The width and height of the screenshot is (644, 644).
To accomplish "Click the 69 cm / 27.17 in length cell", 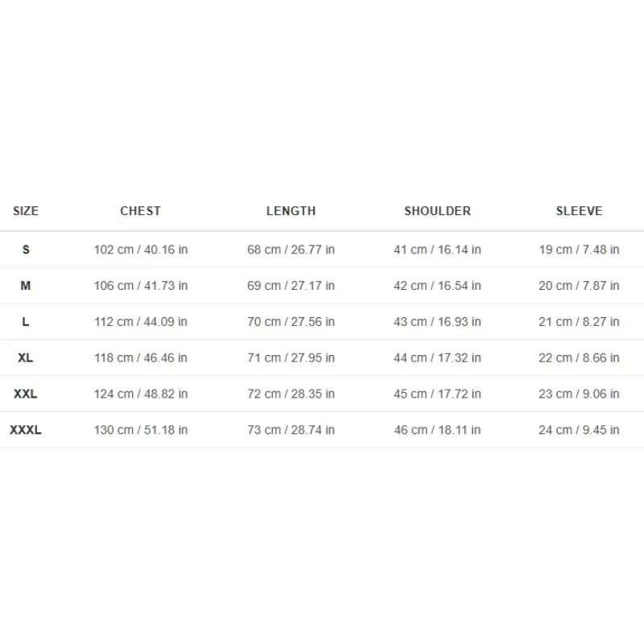I will coord(291,286).
